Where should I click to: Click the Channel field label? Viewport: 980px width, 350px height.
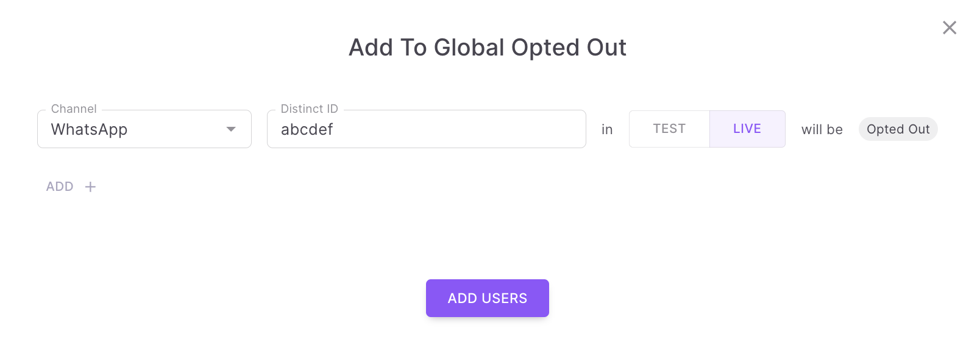coord(74,109)
